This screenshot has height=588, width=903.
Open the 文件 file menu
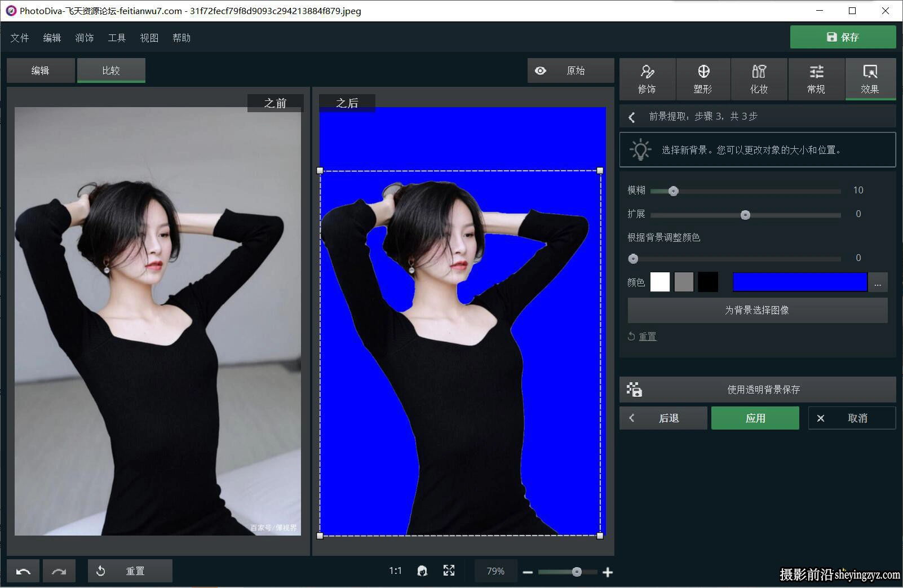point(20,38)
